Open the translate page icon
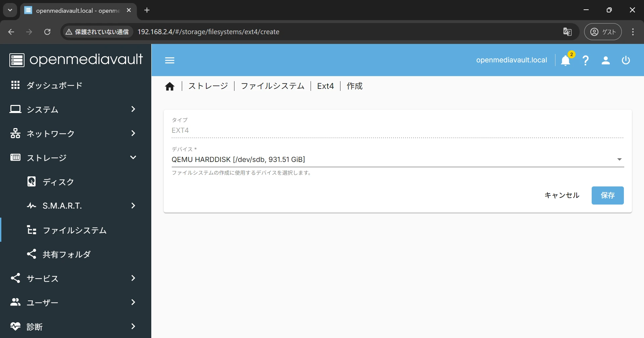Screen dimensions: 644x338 [x=567, y=32]
